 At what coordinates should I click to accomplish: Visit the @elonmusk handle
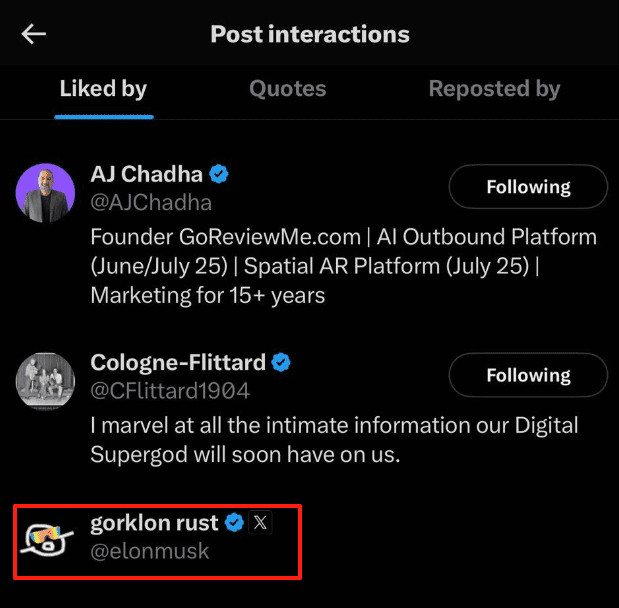150,551
